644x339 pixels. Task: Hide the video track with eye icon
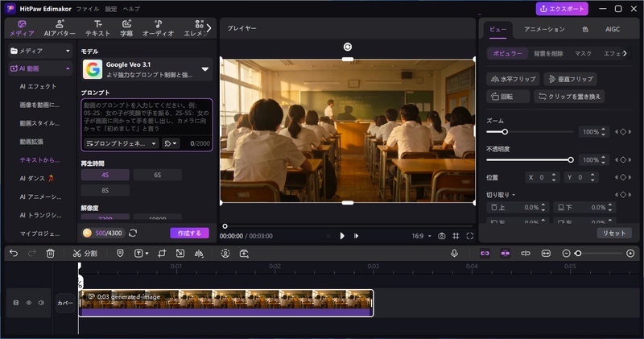pyautogui.click(x=29, y=303)
